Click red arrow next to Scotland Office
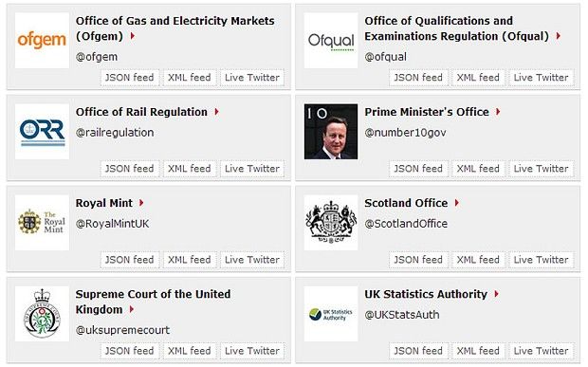 coord(457,203)
